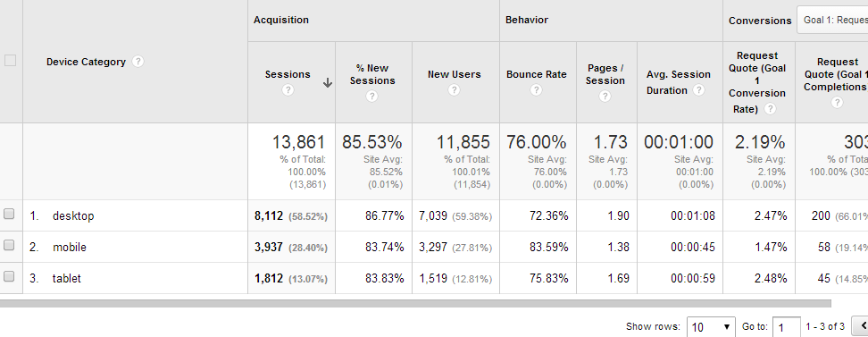Click the Go to page input field
The width and height of the screenshot is (868, 337).
[x=787, y=327]
